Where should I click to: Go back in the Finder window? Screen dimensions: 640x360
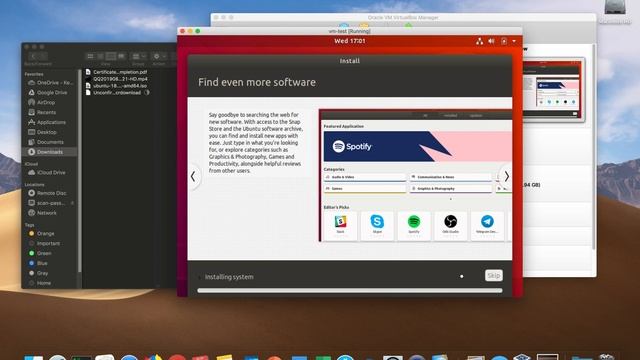33,56
